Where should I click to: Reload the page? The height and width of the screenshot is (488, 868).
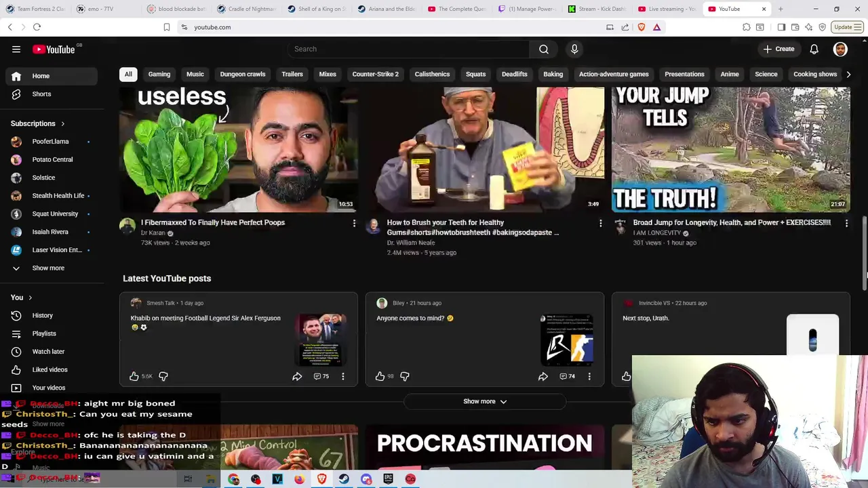tap(37, 27)
